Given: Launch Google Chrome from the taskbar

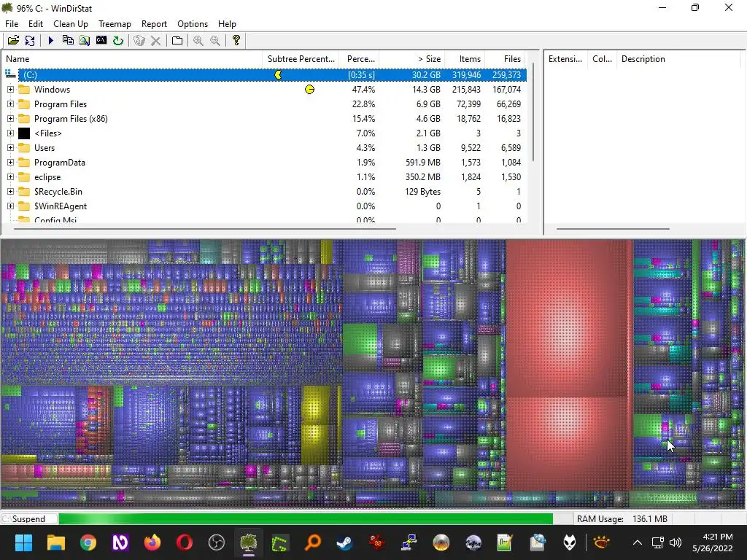Looking at the screenshot, I should pyautogui.click(x=88, y=542).
